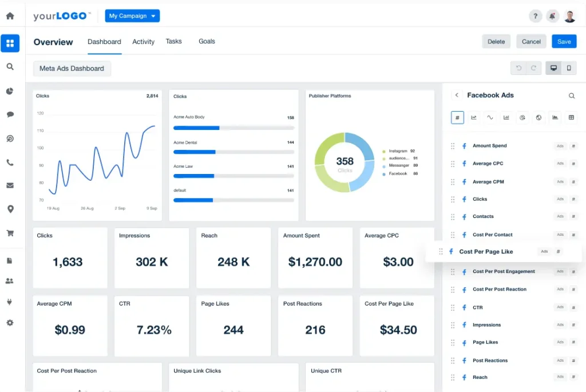
Task: Open the shopping cart ecommerce sidebar icon
Action: [10, 233]
